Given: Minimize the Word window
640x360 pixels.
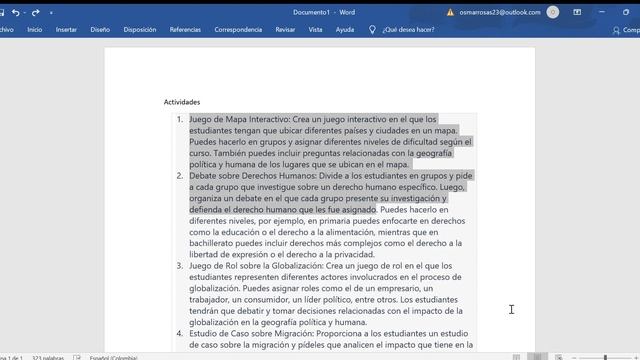Looking at the screenshot, I should pos(602,12).
